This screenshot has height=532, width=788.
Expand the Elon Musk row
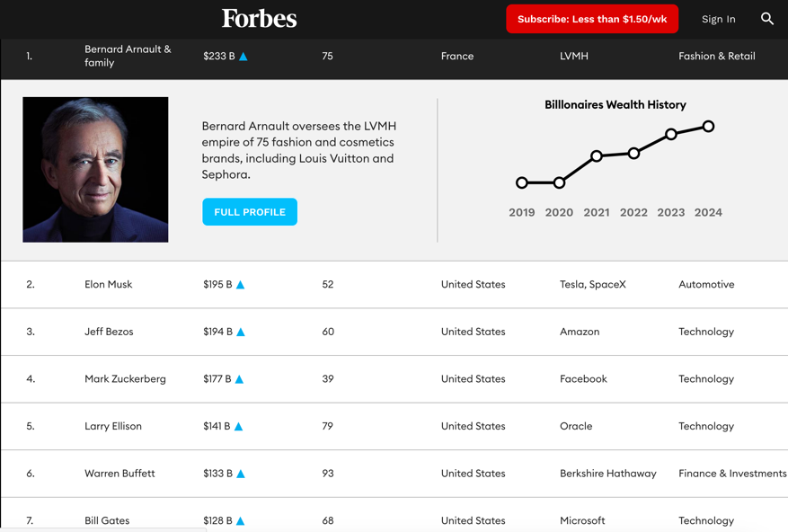point(108,285)
